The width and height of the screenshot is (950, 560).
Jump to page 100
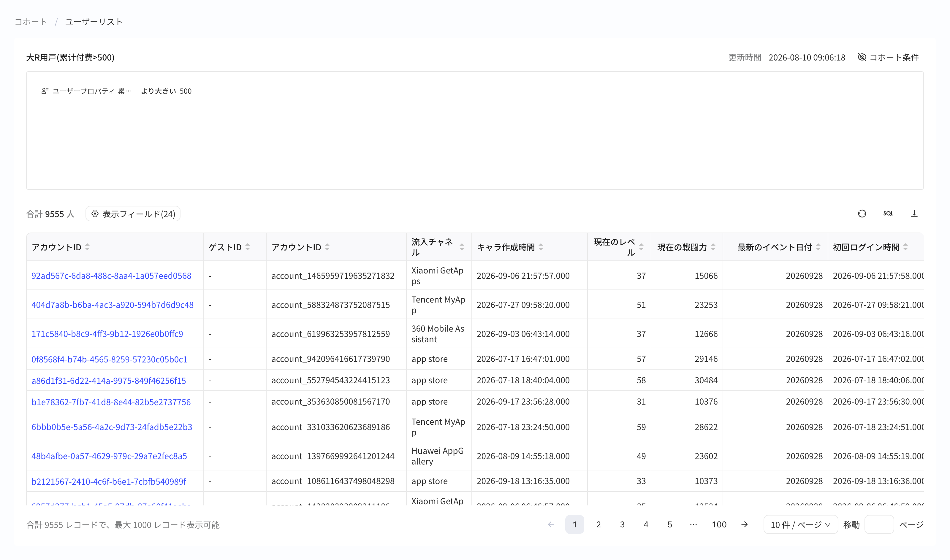(719, 524)
